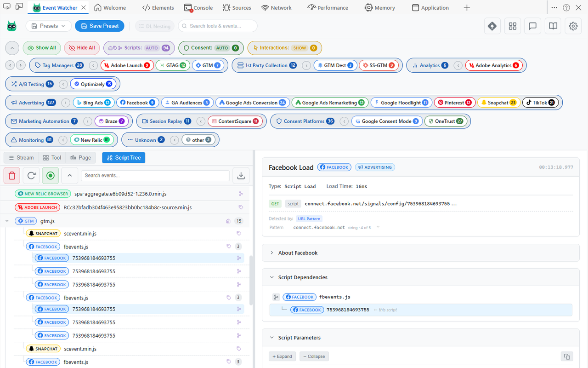The width and height of the screenshot is (588, 368).
Task: Click the FACEBOOK badge in detail header
Action: coord(334,167)
